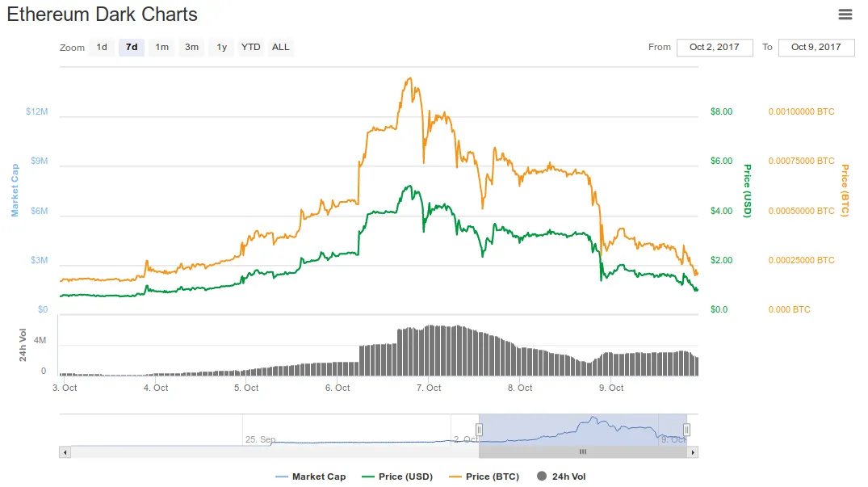Click the '0.00025000 BTC' axis label
This screenshot has height=487, width=868.
click(x=801, y=260)
